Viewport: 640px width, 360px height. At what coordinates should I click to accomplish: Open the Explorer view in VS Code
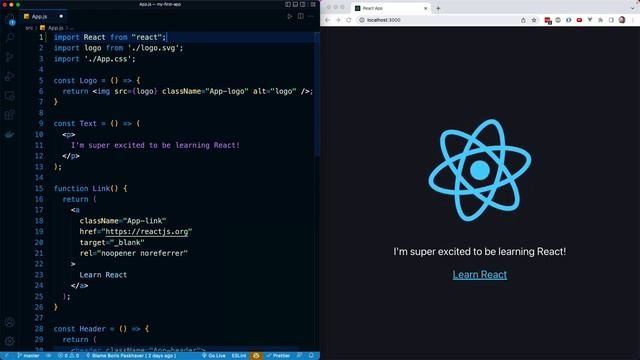10,18
